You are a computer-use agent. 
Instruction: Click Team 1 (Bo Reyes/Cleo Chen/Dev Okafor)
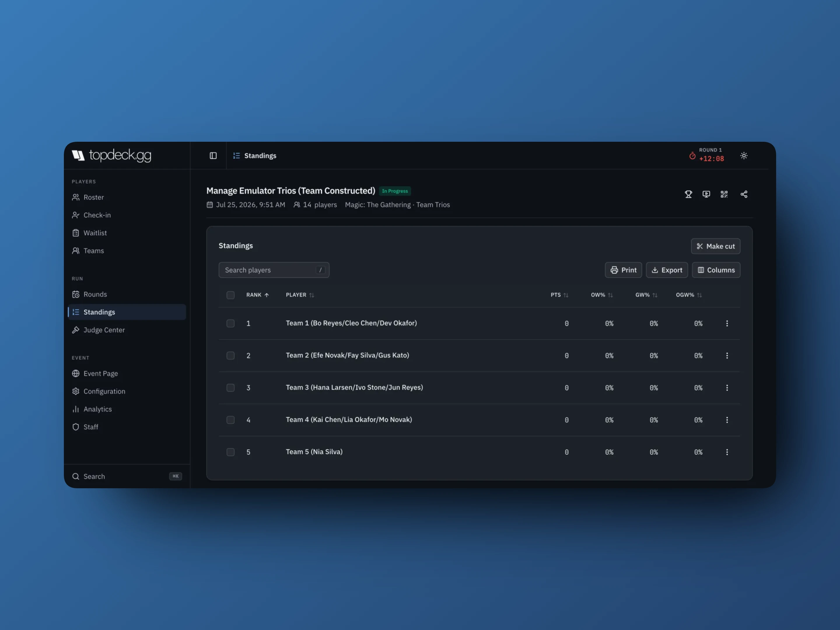click(x=351, y=323)
